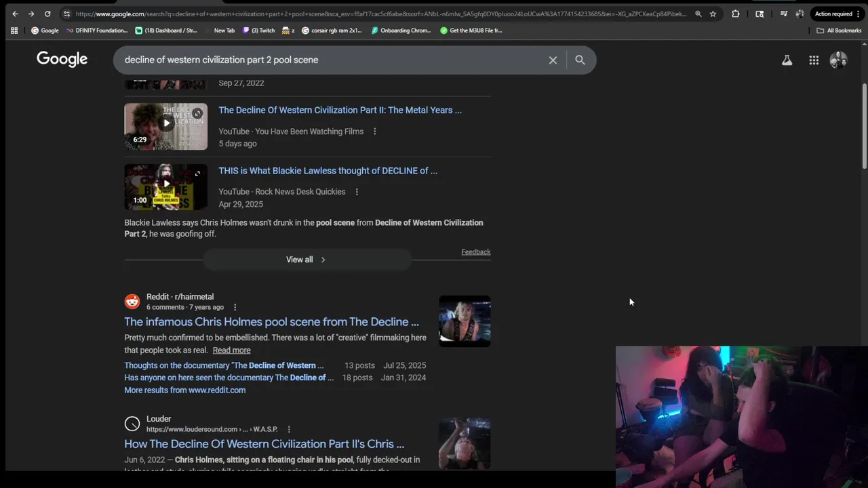Click the Google logo

pos(62,60)
